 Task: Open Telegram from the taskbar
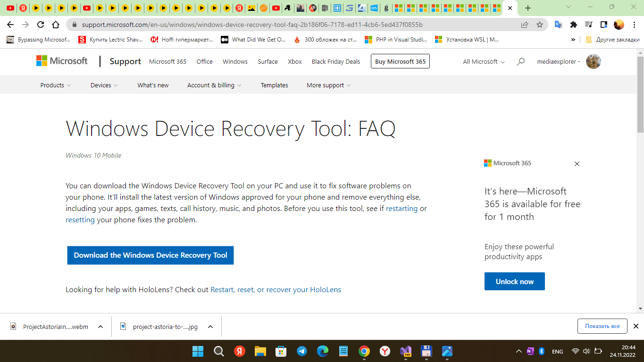click(302, 351)
